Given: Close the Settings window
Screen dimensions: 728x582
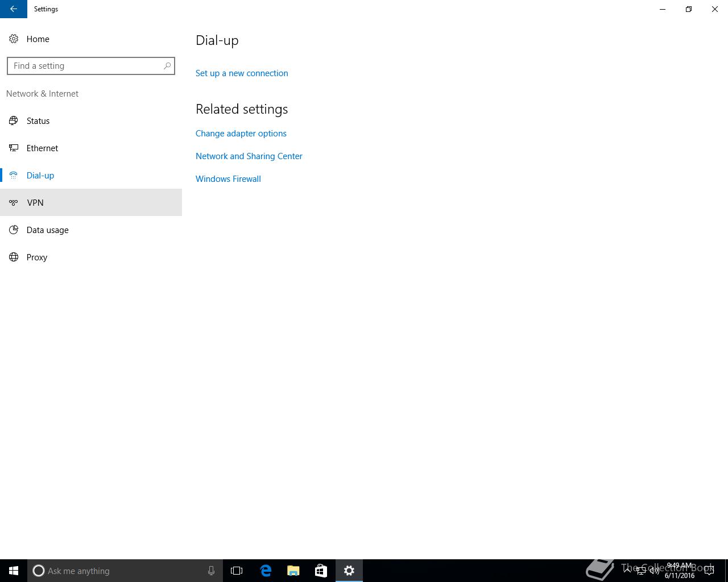Looking at the screenshot, I should (x=715, y=9).
